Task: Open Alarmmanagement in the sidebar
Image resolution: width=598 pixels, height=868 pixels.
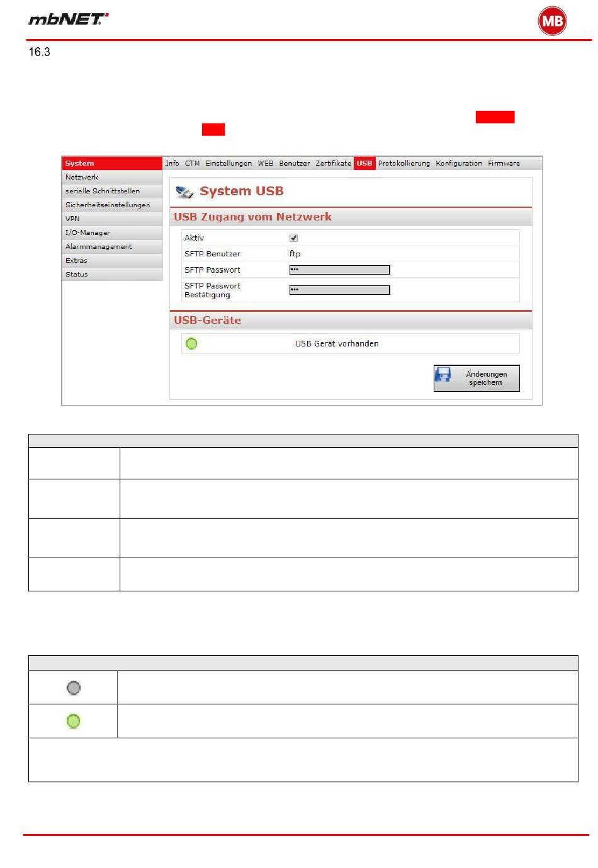Action: [x=112, y=246]
